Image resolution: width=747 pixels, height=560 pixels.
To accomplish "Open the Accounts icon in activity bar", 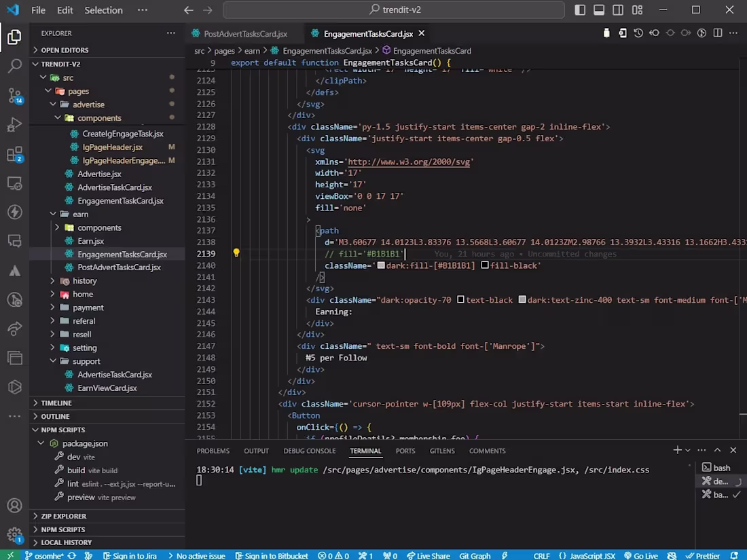I will 14,505.
